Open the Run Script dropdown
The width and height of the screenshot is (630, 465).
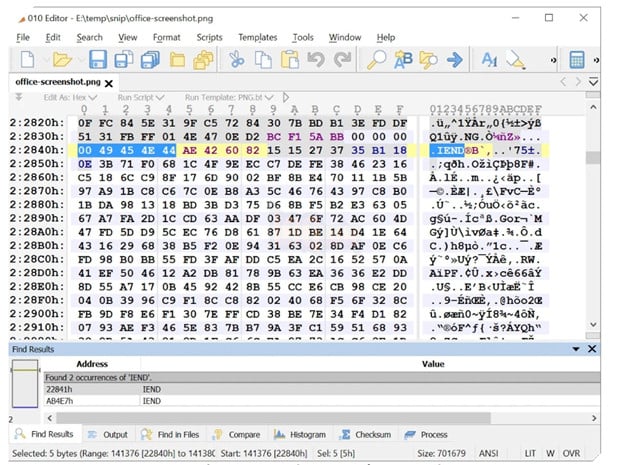141,97
